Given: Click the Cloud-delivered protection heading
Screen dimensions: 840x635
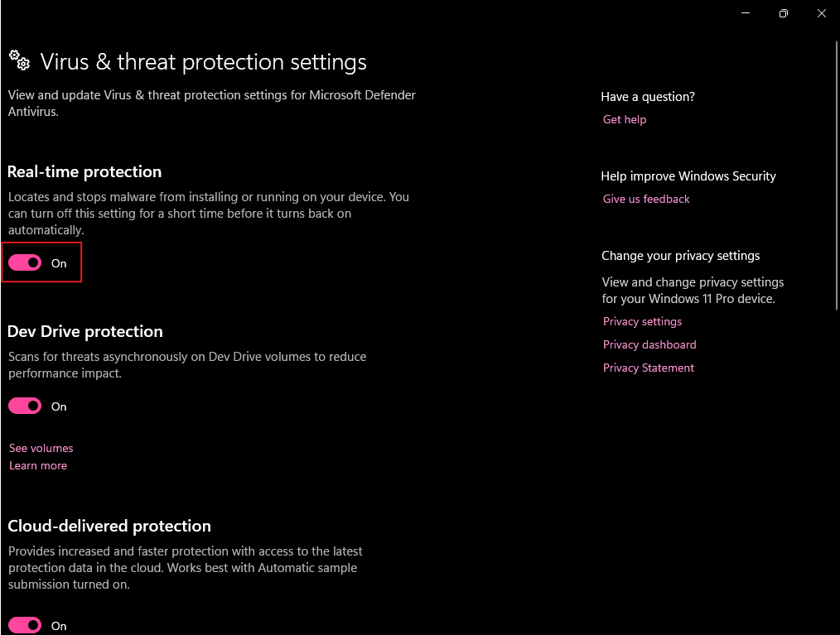Looking at the screenshot, I should pyautogui.click(x=109, y=526).
